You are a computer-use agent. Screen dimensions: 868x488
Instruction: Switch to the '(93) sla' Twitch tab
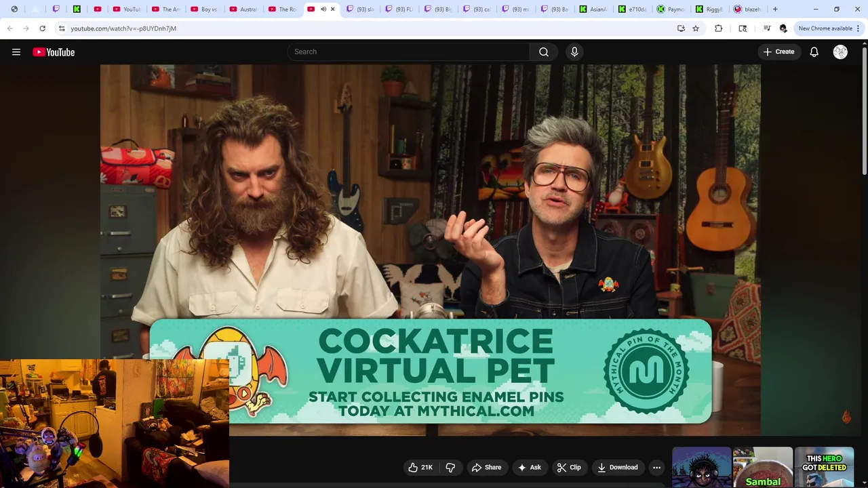coord(361,9)
